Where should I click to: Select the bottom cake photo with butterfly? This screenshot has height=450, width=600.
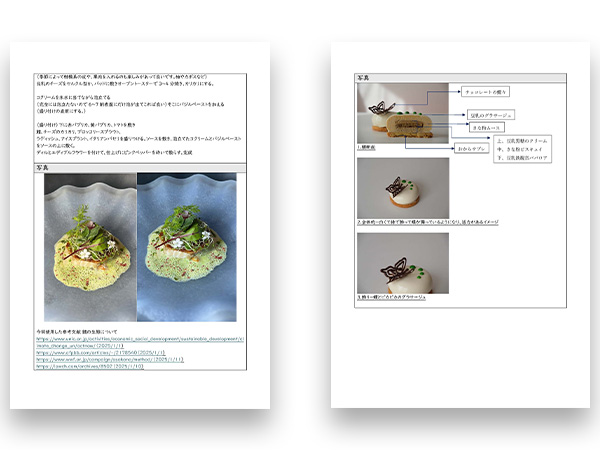pos(402,262)
